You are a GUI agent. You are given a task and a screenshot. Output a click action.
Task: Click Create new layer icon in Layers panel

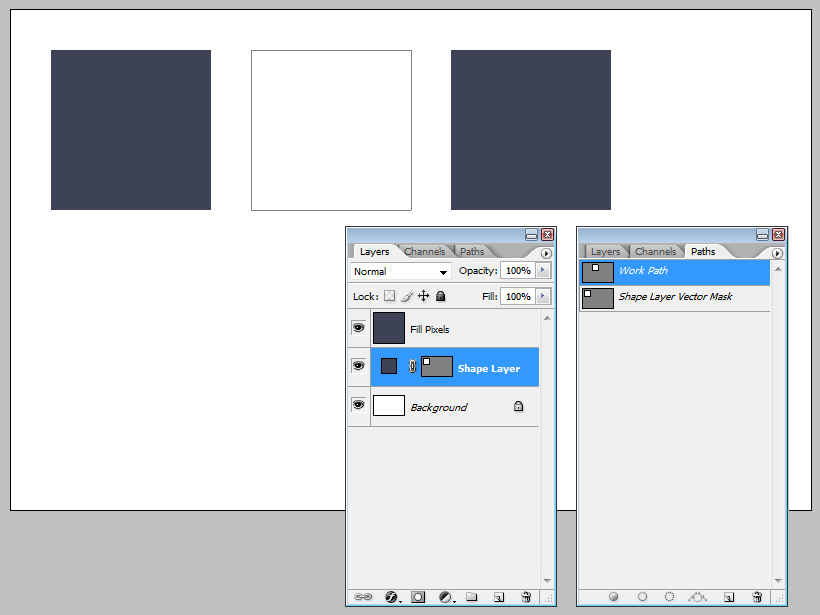(x=499, y=597)
